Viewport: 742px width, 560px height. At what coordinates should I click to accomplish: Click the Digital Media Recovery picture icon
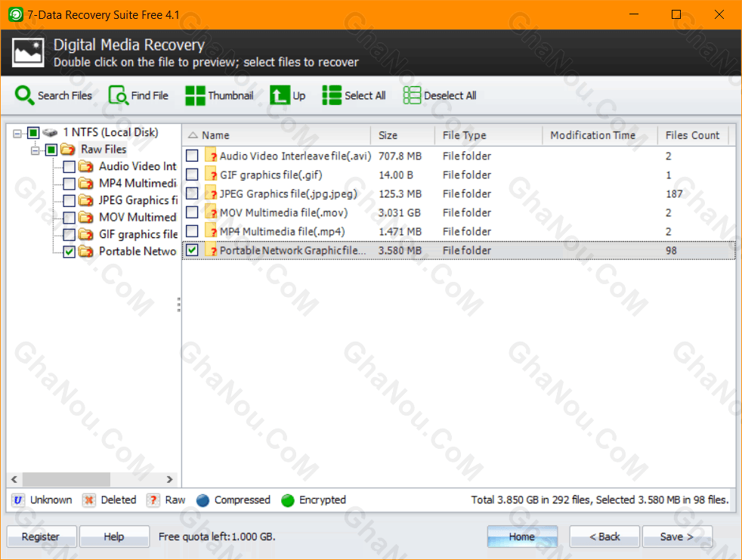click(x=28, y=53)
